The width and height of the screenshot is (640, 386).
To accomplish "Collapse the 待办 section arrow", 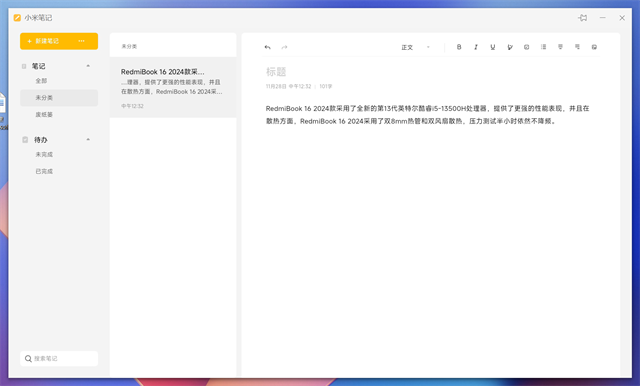I will pos(88,140).
